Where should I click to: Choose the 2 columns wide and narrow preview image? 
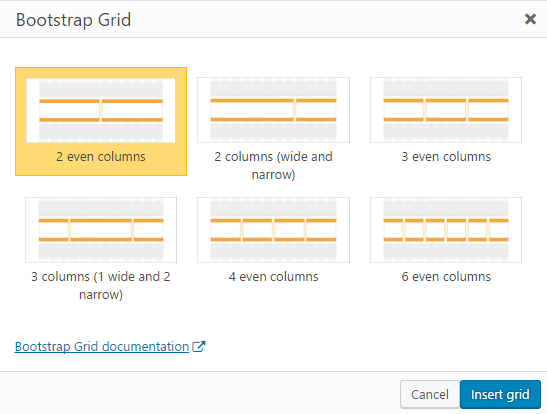273,110
